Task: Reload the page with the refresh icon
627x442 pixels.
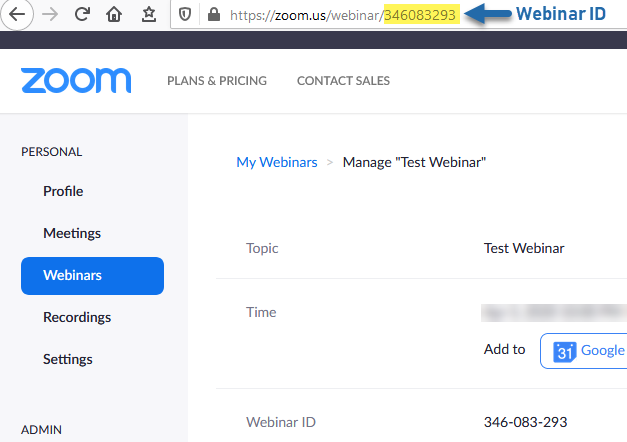Action: click(x=82, y=15)
